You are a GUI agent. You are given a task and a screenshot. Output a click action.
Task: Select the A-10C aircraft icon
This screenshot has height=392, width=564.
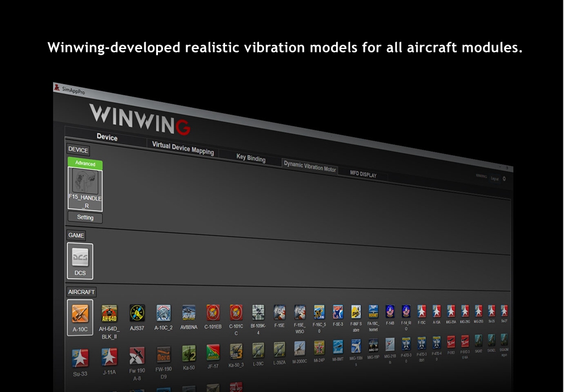click(80, 313)
